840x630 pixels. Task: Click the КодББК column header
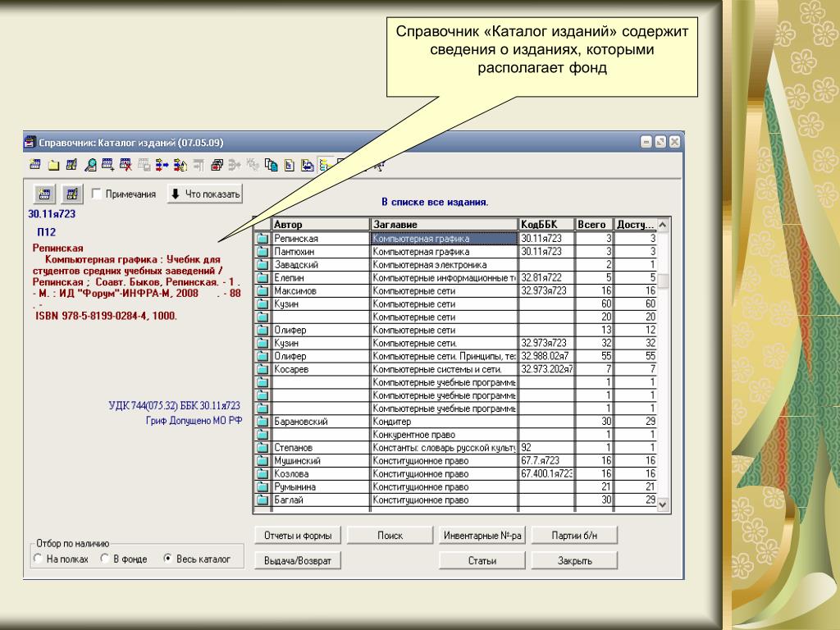pos(546,225)
